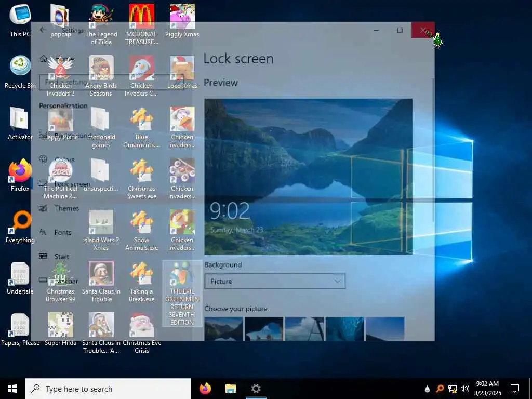Open the This PC desktop icon
The image size is (532, 399).
pos(20,20)
